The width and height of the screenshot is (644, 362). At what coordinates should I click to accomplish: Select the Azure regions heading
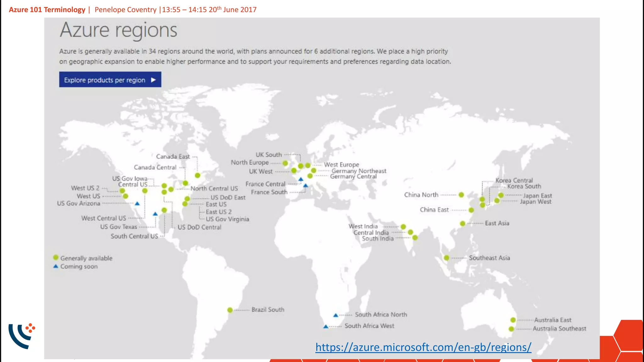[x=119, y=30]
